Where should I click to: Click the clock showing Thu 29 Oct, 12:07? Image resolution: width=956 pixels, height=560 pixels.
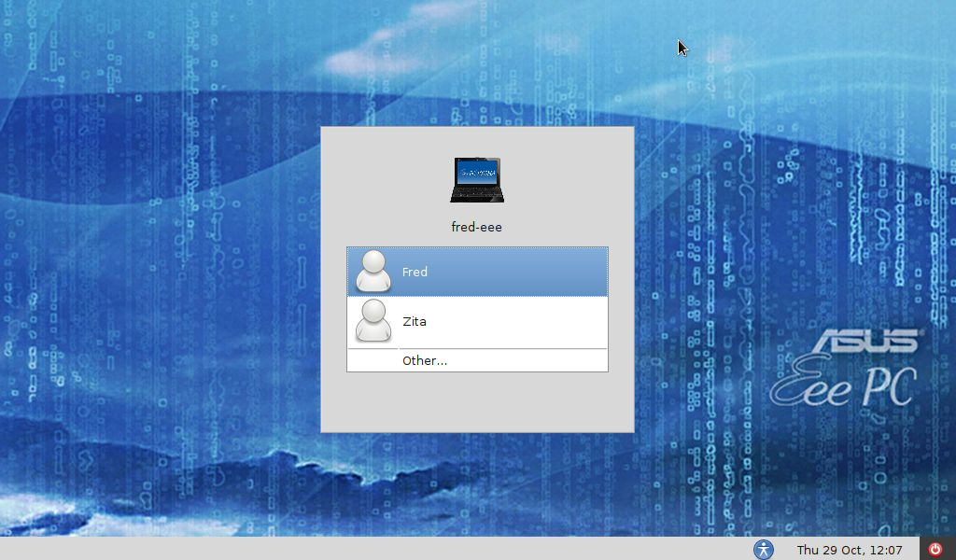pyautogui.click(x=850, y=550)
